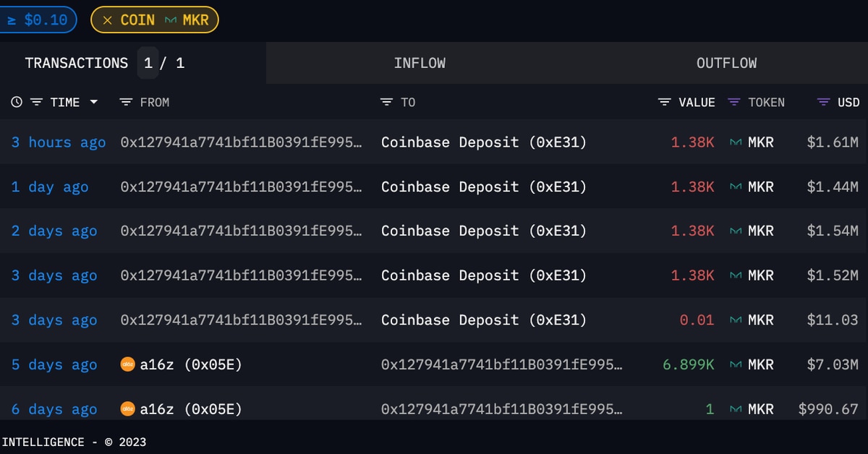This screenshot has height=454, width=868.
Task: Open the '3 hours ago' transaction link
Action: pyautogui.click(x=59, y=142)
